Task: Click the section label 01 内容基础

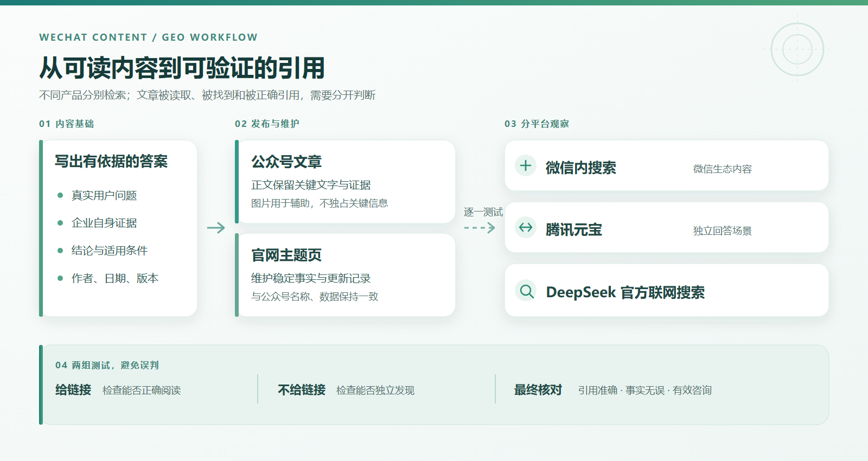Action: point(66,124)
